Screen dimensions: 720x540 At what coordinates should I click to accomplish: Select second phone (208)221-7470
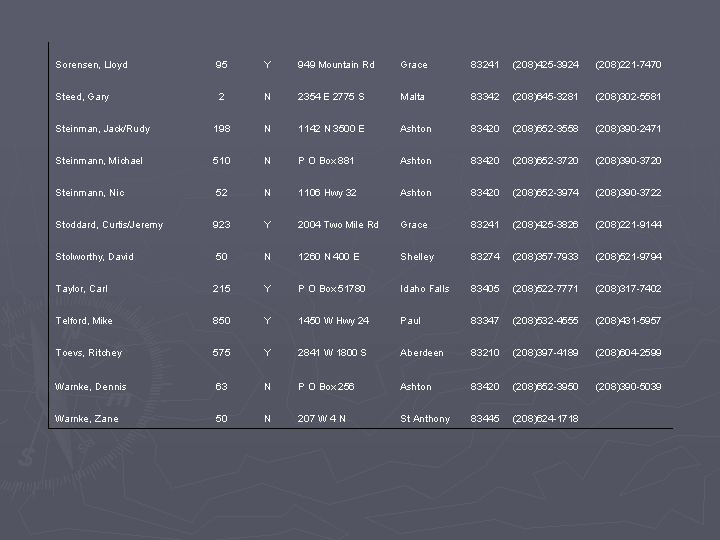tap(628, 65)
